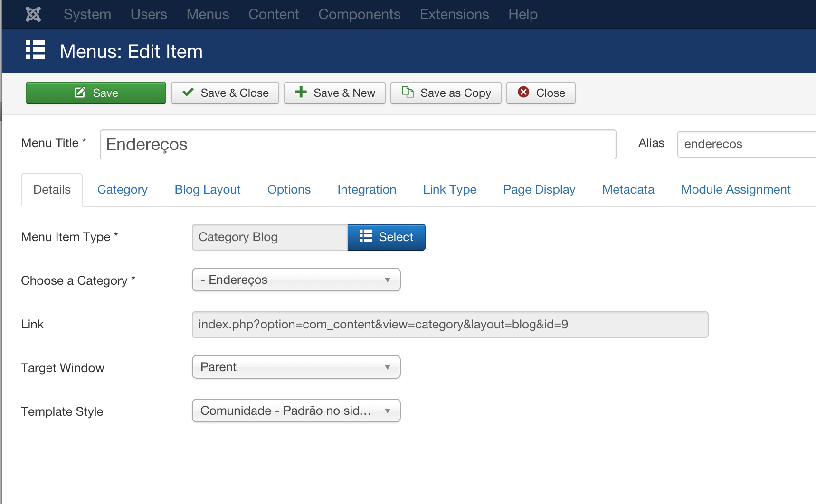Click the green Save button
The image size is (816, 504).
pos(96,93)
